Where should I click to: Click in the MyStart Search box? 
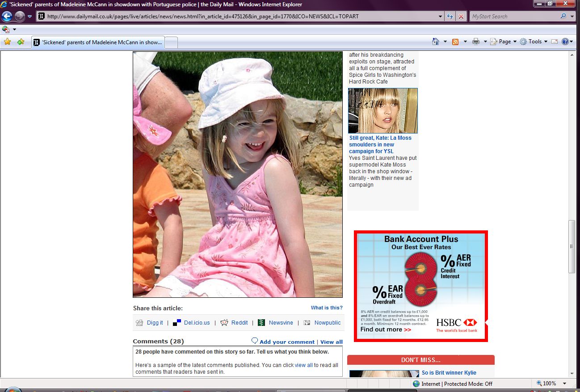514,17
